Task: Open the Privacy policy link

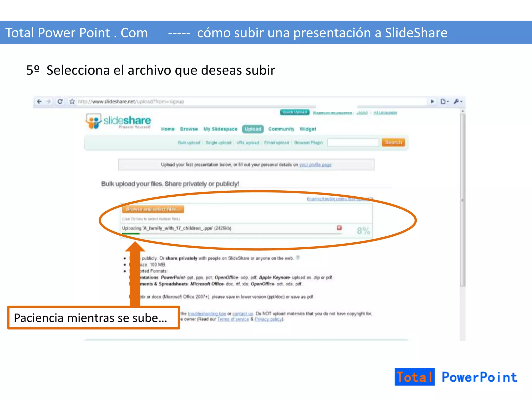Action: coord(269,319)
